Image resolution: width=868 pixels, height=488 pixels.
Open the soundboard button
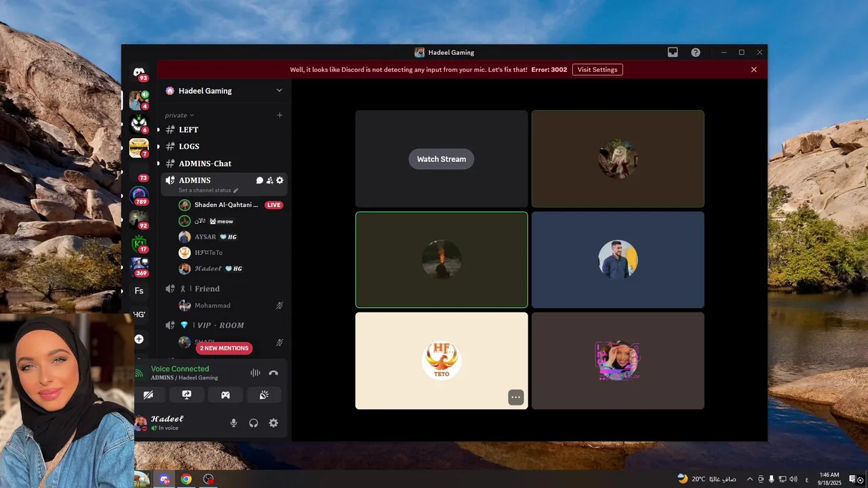tap(264, 395)
